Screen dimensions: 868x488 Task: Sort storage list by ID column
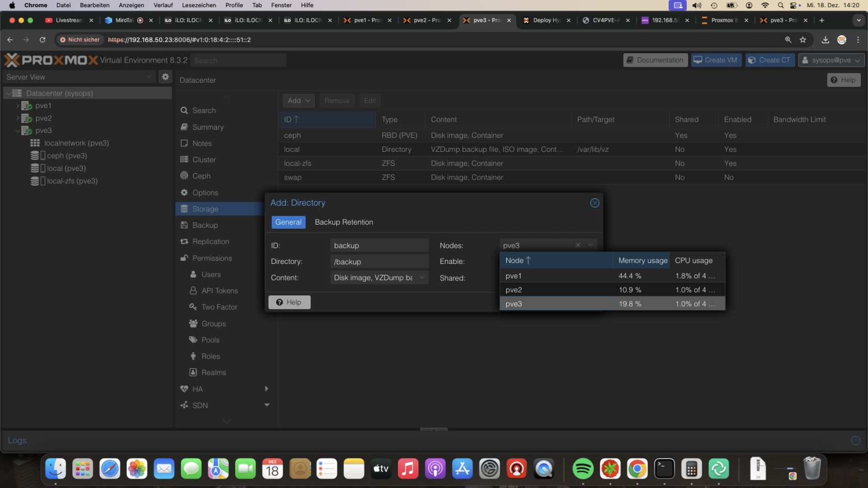tap(327, 119)
